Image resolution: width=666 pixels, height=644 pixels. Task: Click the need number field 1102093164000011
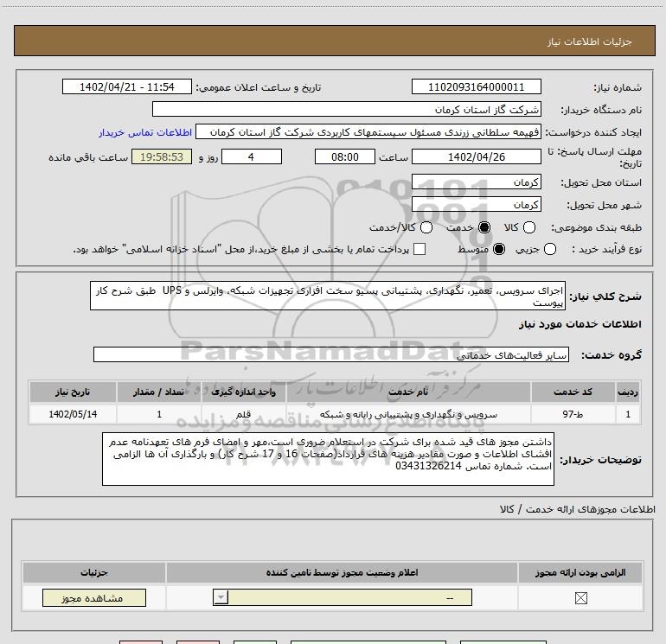476,87
